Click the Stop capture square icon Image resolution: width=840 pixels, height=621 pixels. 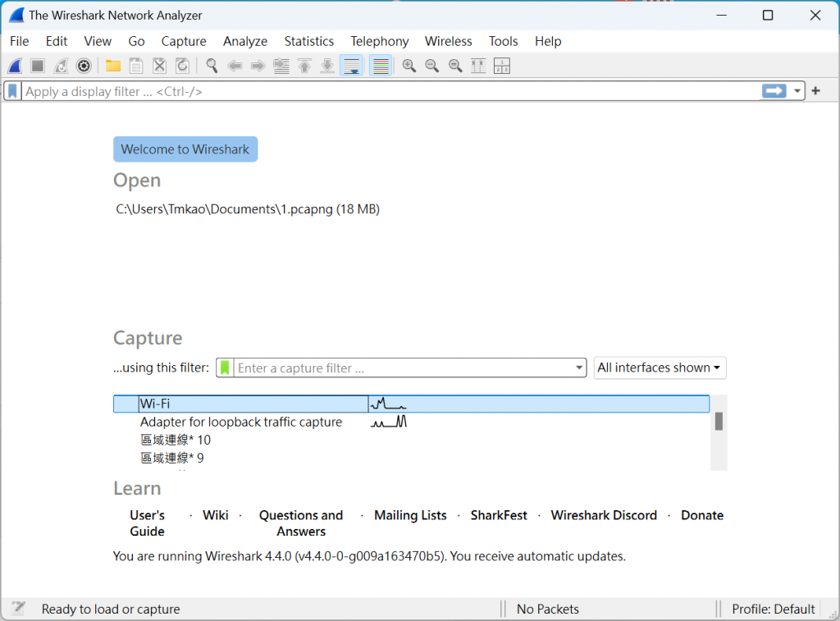click(x=38, y=66)
